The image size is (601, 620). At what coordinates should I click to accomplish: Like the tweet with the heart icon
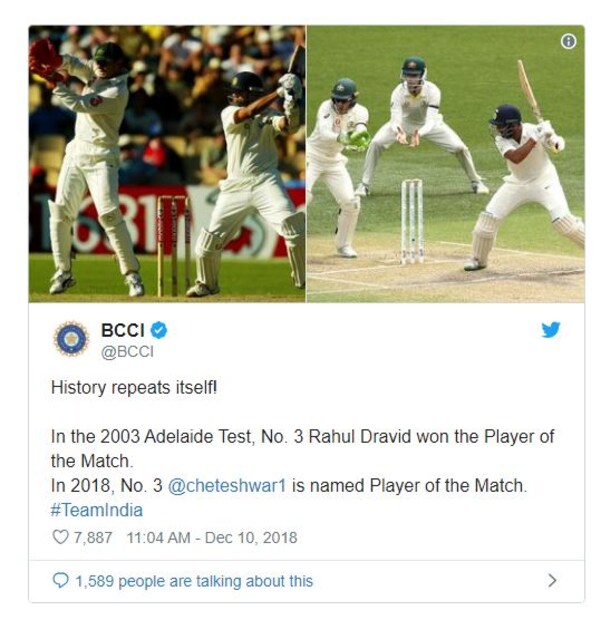tap(60, 537)
